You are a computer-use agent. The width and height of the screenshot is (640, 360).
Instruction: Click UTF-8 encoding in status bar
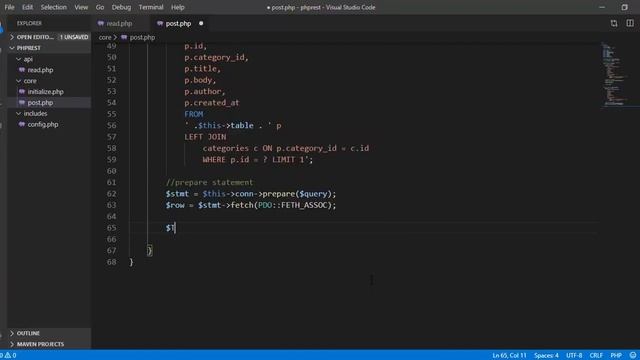click(x=574, y=356)
